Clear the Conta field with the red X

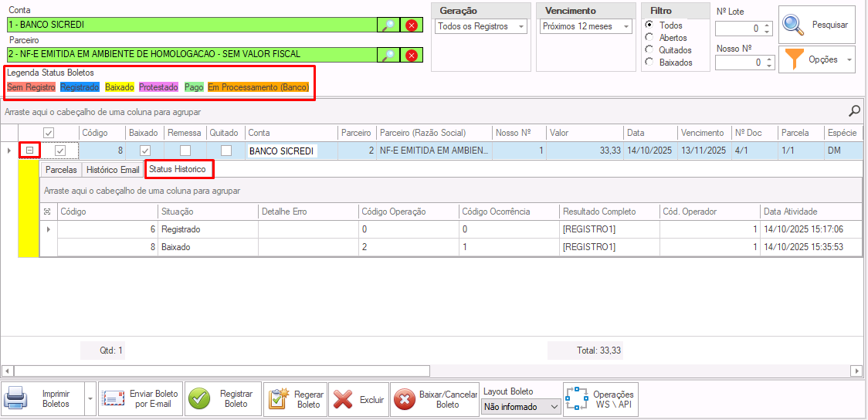(x=412, y=25)
